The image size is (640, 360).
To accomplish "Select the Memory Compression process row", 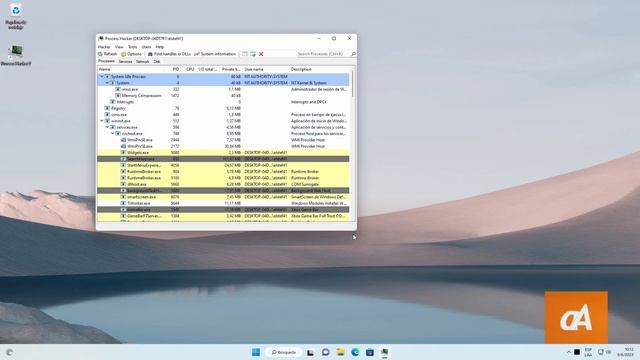I will (223, 96).
